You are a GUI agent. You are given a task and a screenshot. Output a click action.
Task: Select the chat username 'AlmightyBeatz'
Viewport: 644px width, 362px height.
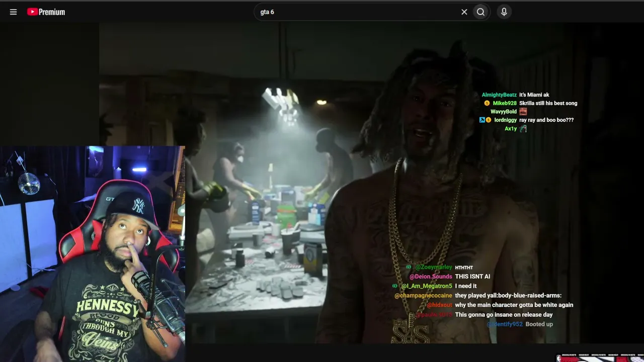[499, 95]
